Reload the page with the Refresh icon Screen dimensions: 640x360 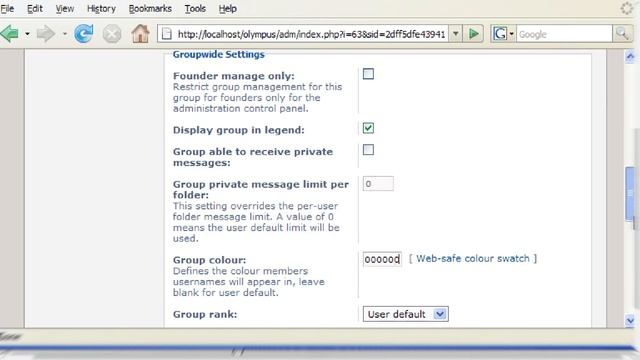pos(84,33)
